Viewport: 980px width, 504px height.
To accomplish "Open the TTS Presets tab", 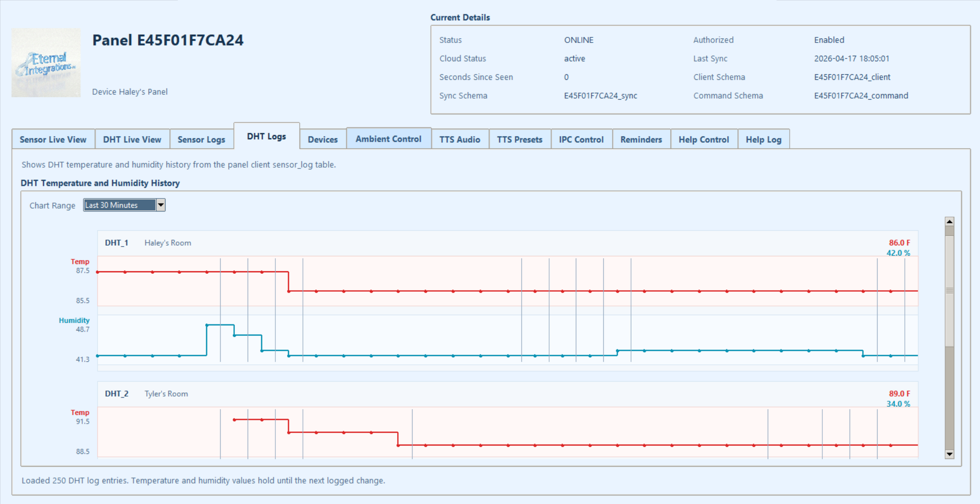I will pyautogui.click(x=520, y=139).
